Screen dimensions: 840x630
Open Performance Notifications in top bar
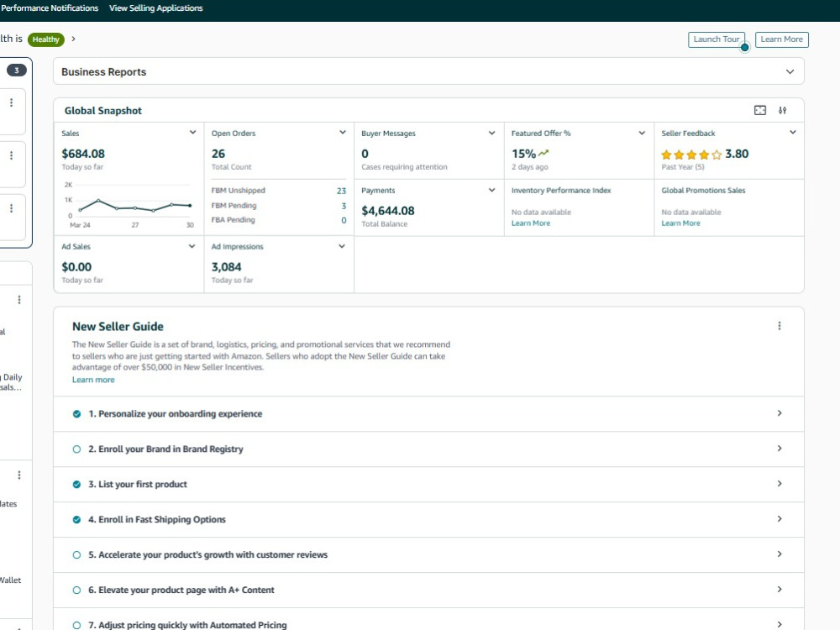tap(50, 8)
